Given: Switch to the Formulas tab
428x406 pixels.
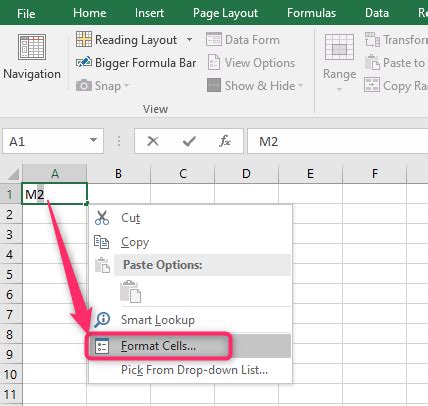Looking at the screenshot, I should [311, 13].
